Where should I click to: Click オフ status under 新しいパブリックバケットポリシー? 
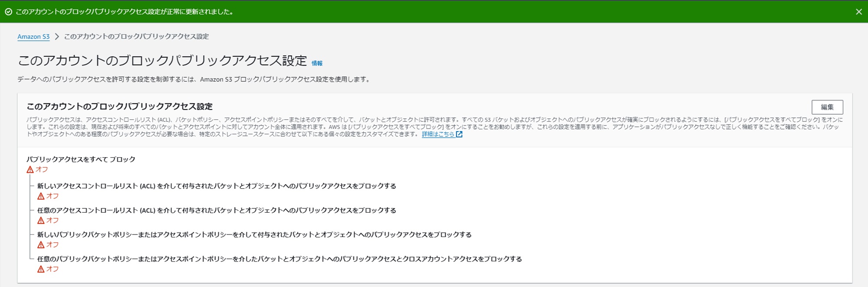[53, 245]
